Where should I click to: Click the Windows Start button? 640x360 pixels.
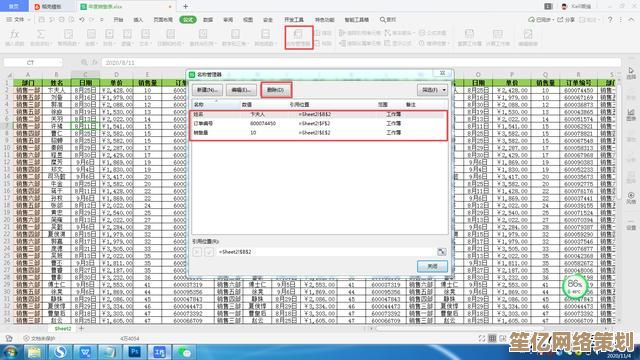point(10,352)
